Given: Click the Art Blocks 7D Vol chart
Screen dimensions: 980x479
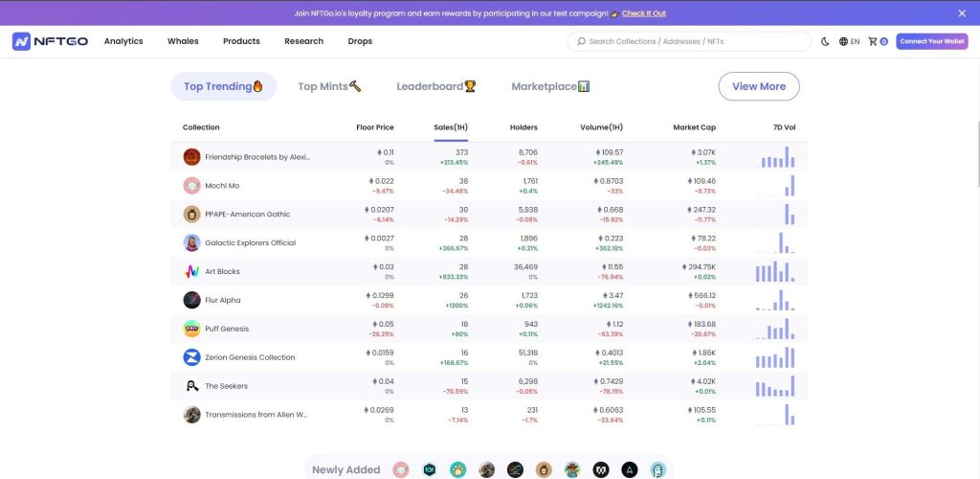Looking at the screenshot, I should (775, 271).
